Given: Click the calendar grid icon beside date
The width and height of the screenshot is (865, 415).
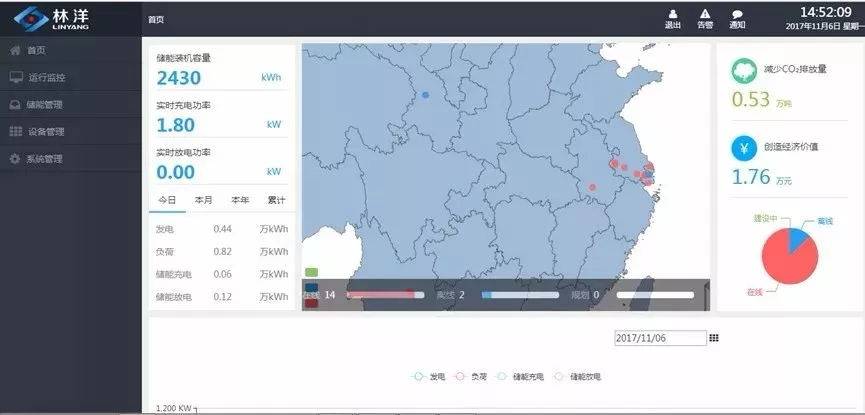Looking at the screenshot, I should point(713,338).
